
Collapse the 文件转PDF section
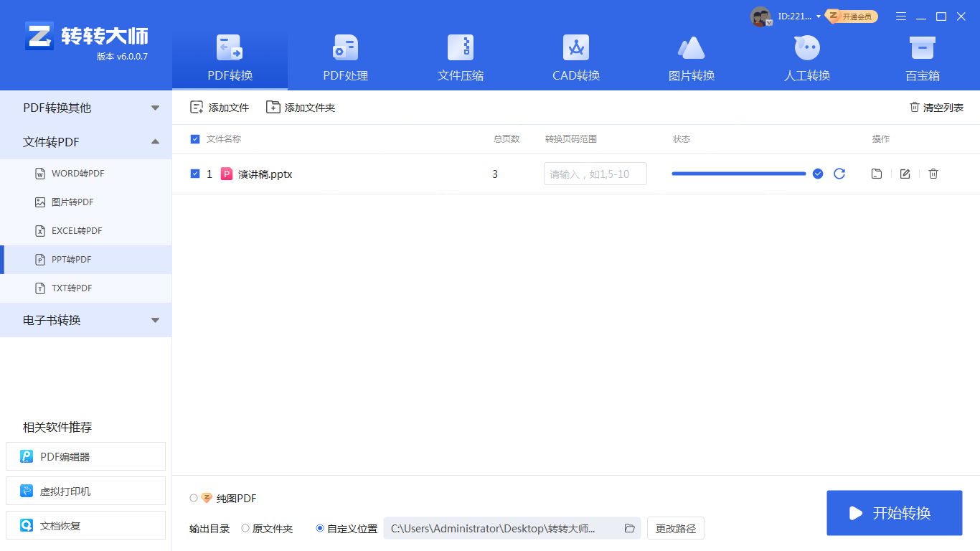pos(155,141)
